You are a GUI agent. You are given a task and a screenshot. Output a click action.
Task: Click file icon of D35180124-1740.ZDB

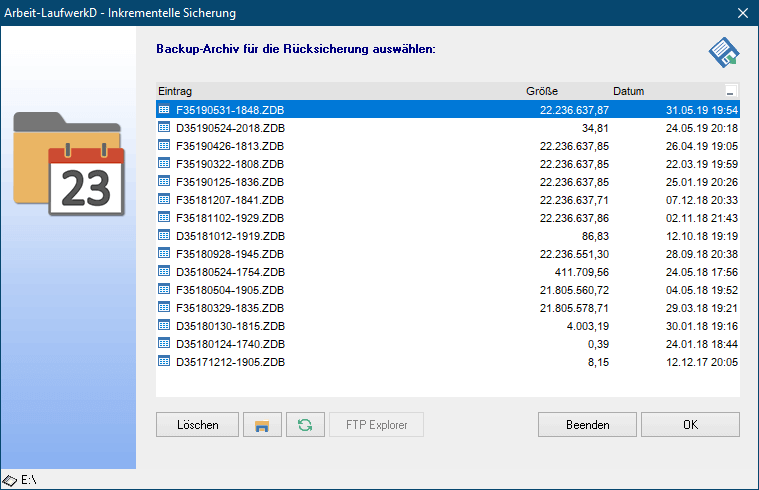164,343
